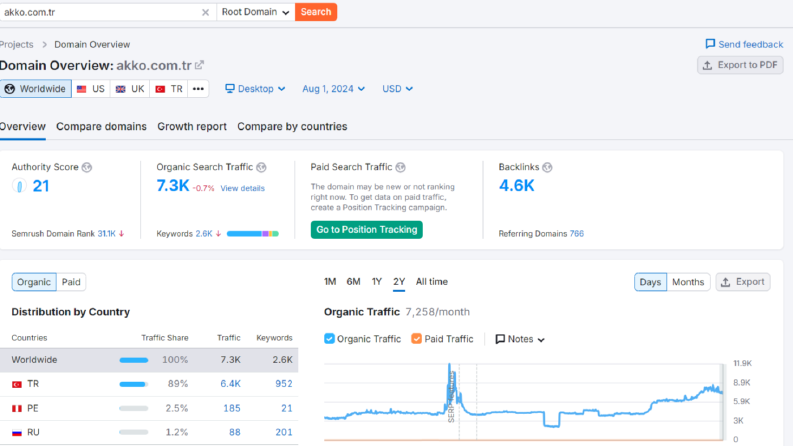Click the orange Search button
This screenshot has height=446, width=793.
click(x=316, y=12)
